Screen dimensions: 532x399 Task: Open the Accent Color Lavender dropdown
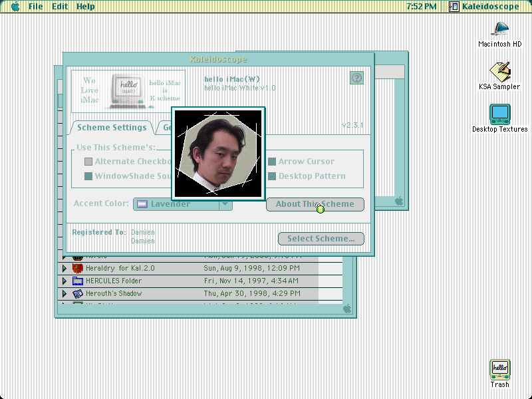click(183, 204)
